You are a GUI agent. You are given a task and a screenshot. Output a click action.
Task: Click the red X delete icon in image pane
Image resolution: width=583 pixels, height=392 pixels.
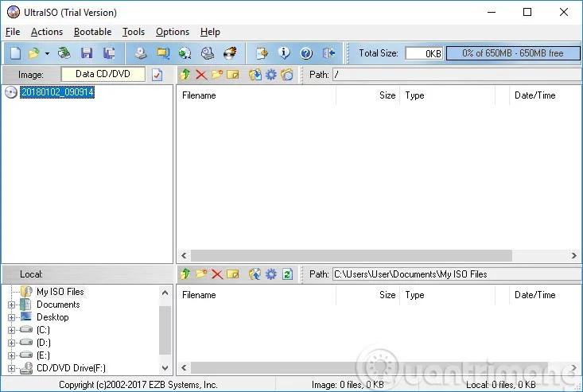pos(201,75)
